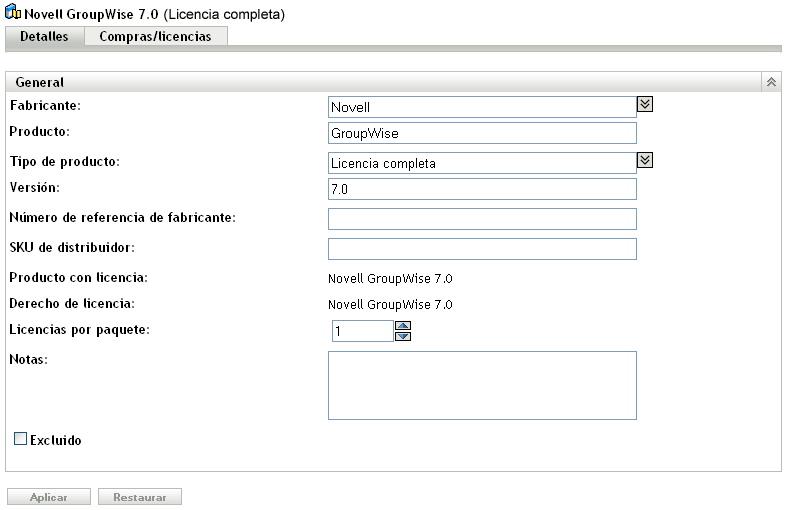
Task: Increase Licencias por paquete with up arrow
Action: point(403,325)
